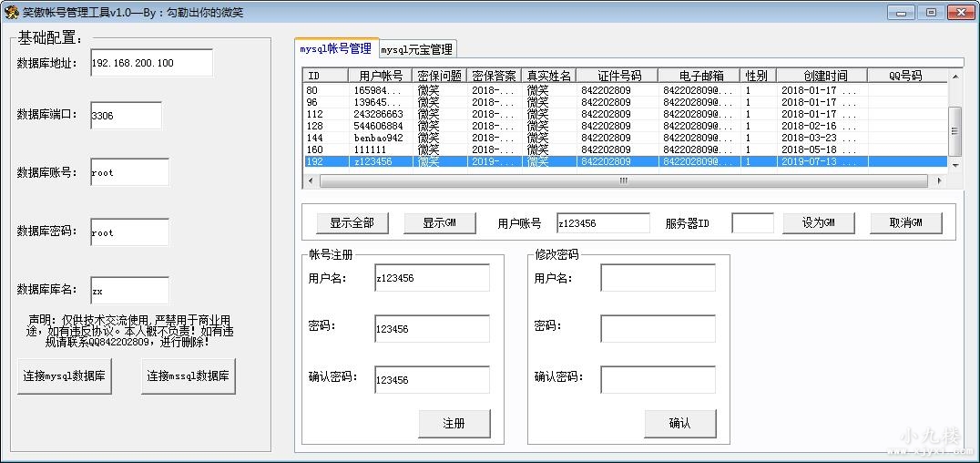Click the 显示GM button
The image size is (980, 463).
[x=439, y=222]
